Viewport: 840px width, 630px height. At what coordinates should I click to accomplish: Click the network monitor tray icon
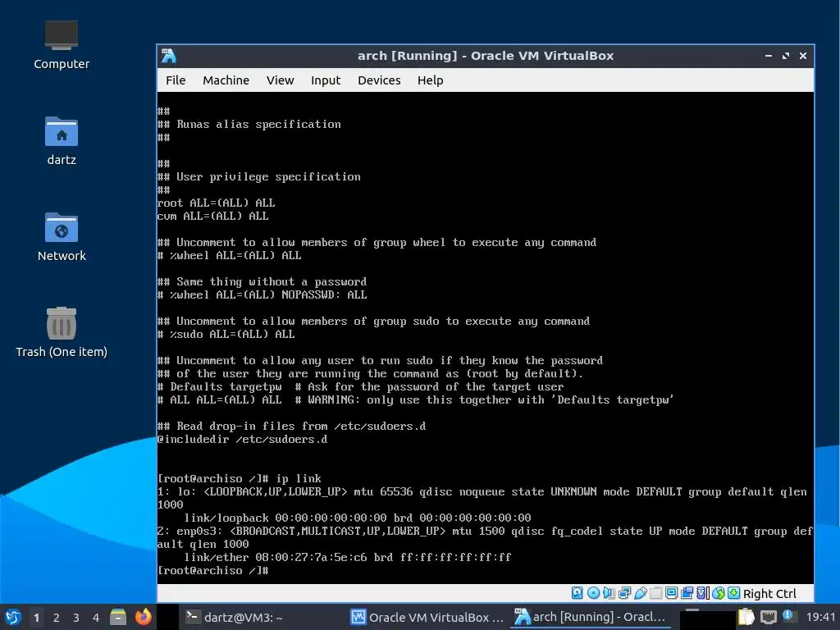point(768,617)
